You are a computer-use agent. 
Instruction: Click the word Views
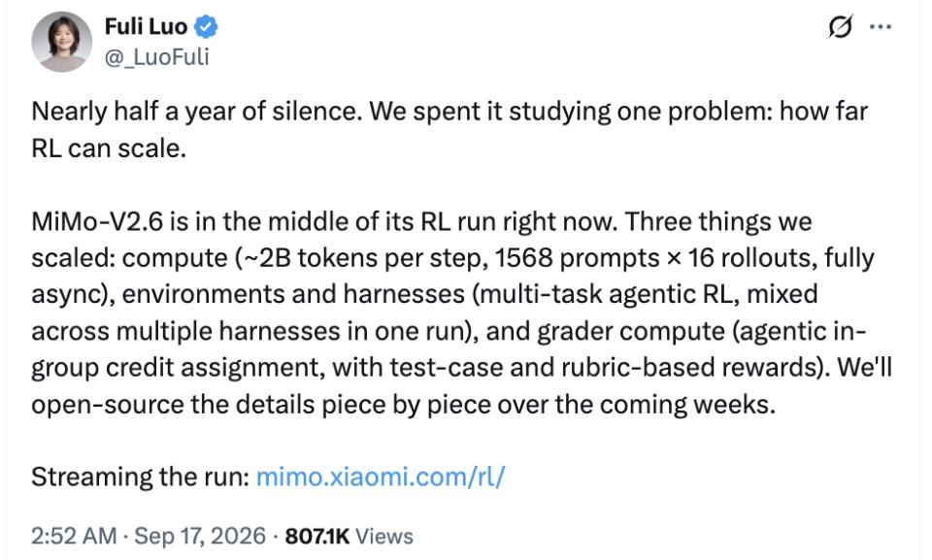pyautogui.click(x=384, y=536)
